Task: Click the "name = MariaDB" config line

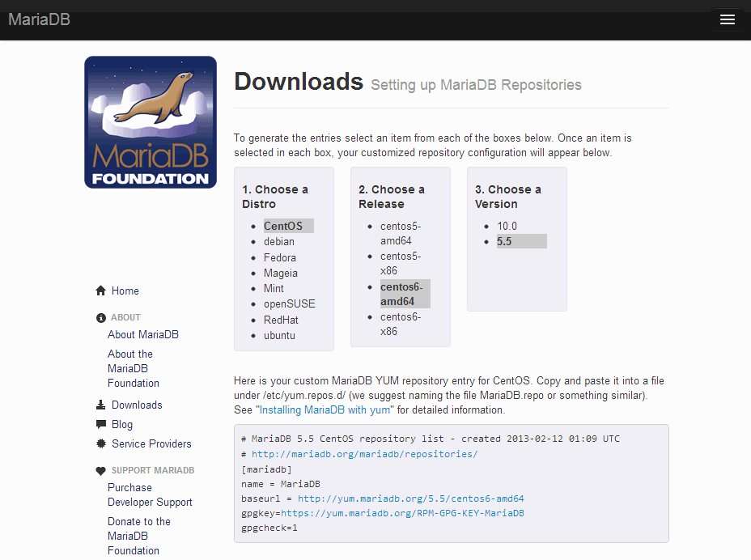Action: 281,484
